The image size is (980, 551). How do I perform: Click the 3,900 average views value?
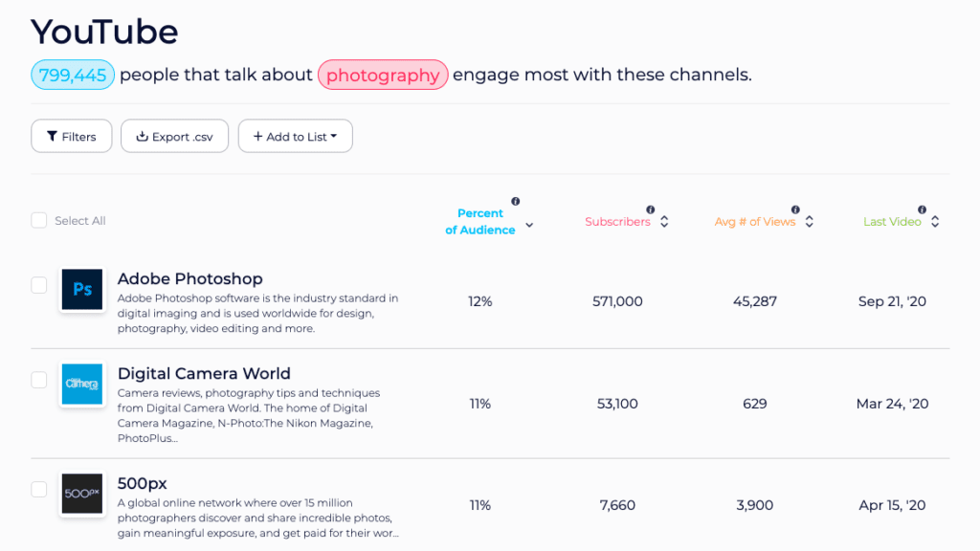coord(755,505)
